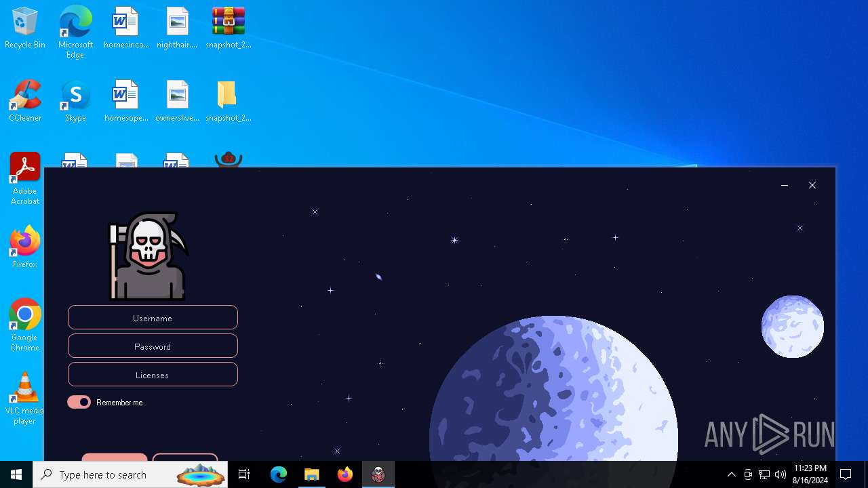The height and width of the screenshot is (488, 868).
Task: Click the Licenses input field
Action: tap(153, 374)
